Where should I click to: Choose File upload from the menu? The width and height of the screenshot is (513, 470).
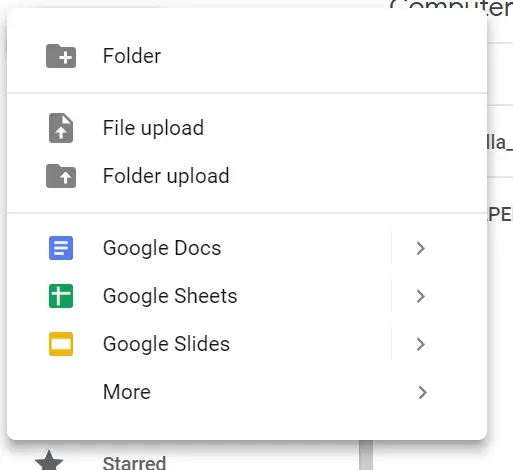coord(247,128)
